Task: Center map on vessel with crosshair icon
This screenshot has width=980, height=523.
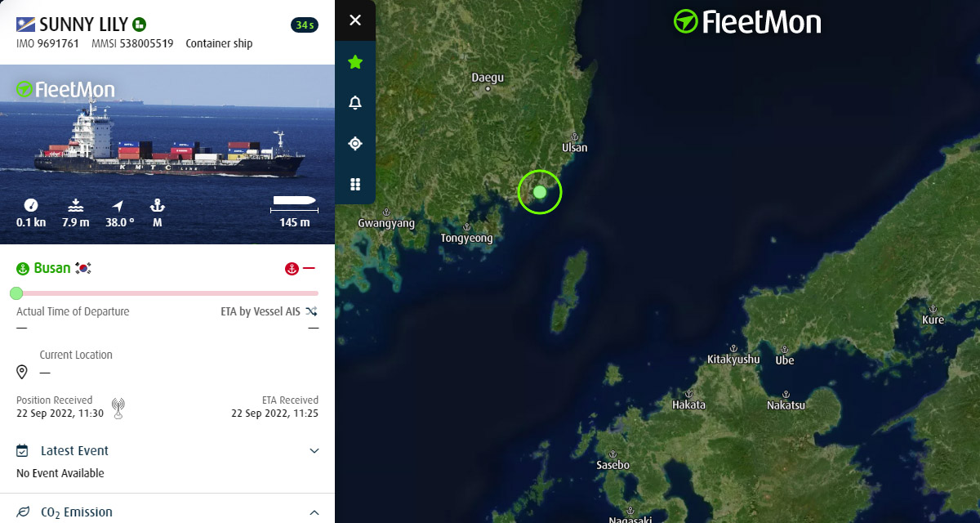Action: [x=355, y=143]
